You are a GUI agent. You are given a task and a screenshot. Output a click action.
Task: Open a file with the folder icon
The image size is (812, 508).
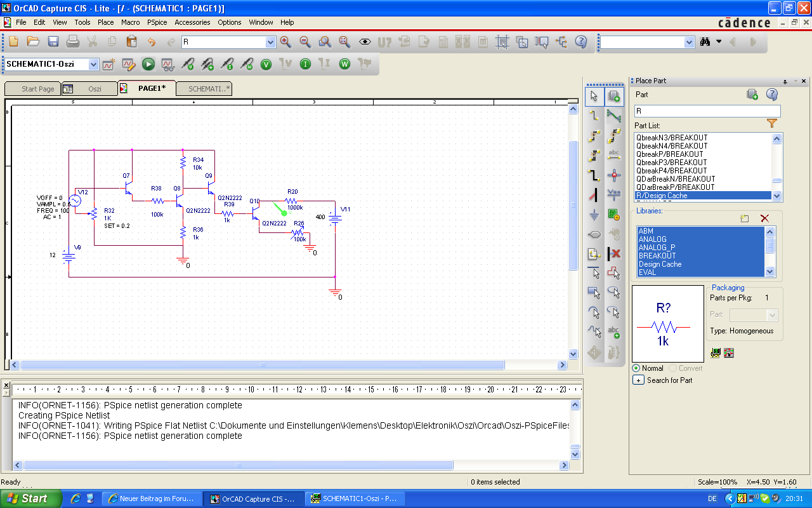[34, 42]
